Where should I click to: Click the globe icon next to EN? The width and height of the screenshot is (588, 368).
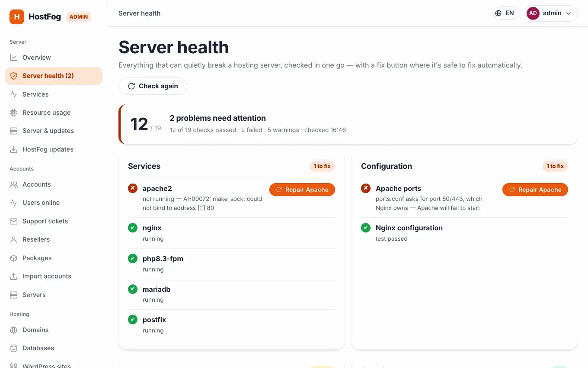[499, 13]
